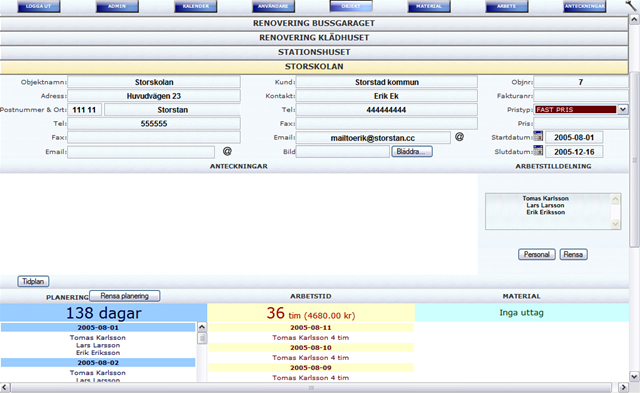Expand the Stationshuset object row
Image resolution: width=640 pixels, height=393 pixels.
(x=314, y=52)
